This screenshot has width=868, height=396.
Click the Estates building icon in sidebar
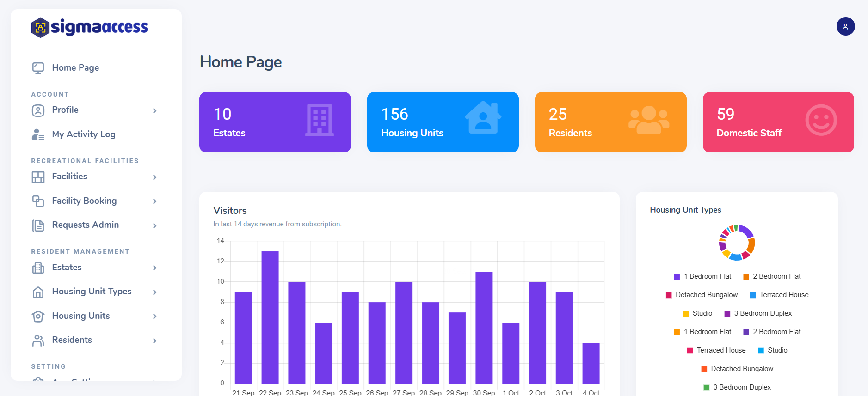pos(38,268)
